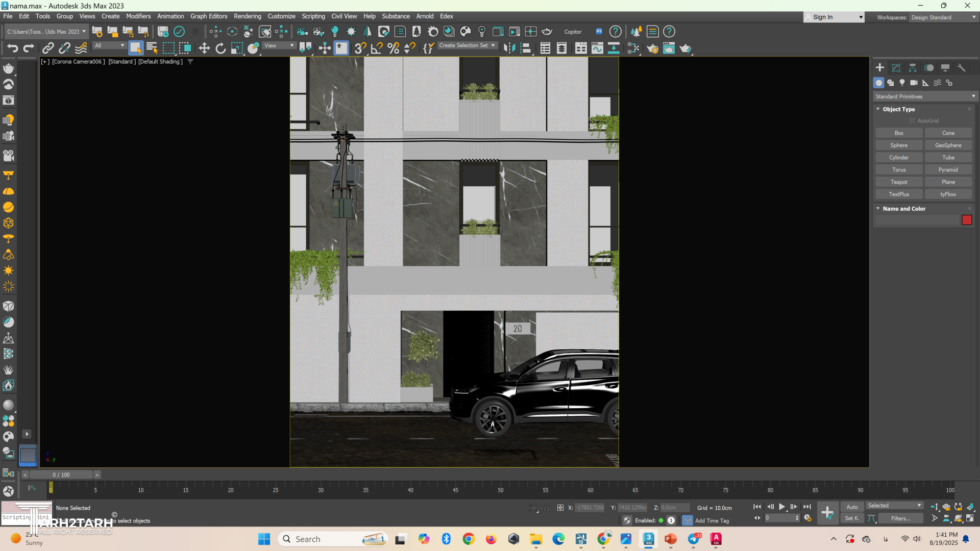
Task: Open the Modifiers menu
Action: pyautogui.click(x=138, y=16)
